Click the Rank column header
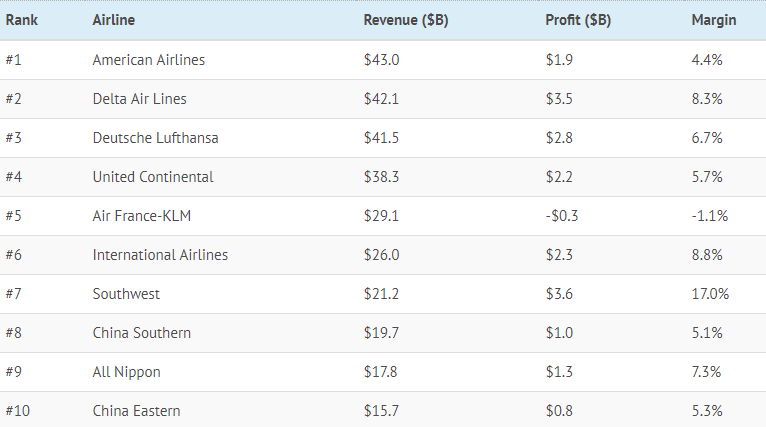This screenshot has height=427, width=766. [x=21, y=20]
